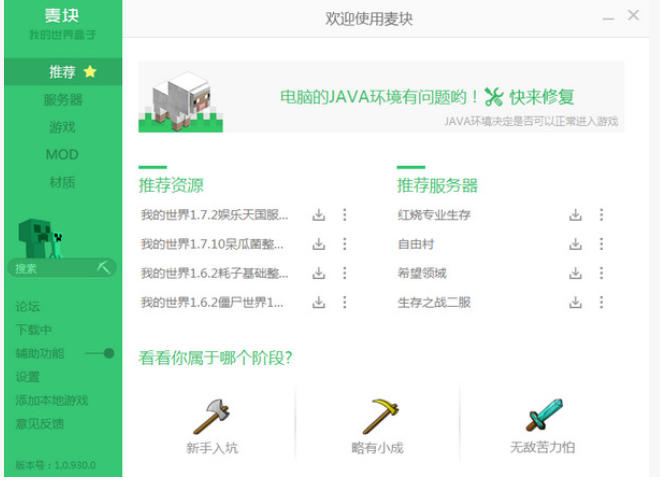The width and height of the screenshot is (660, 489).
Task: Click the creeper mascot in sidebar
Action: (x=41, y=238)
